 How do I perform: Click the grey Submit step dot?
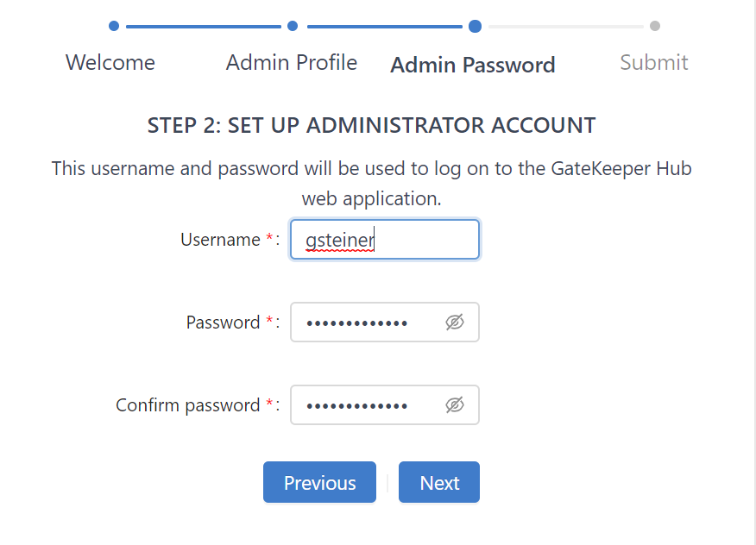pyautogui.click(x=655, y=26)
